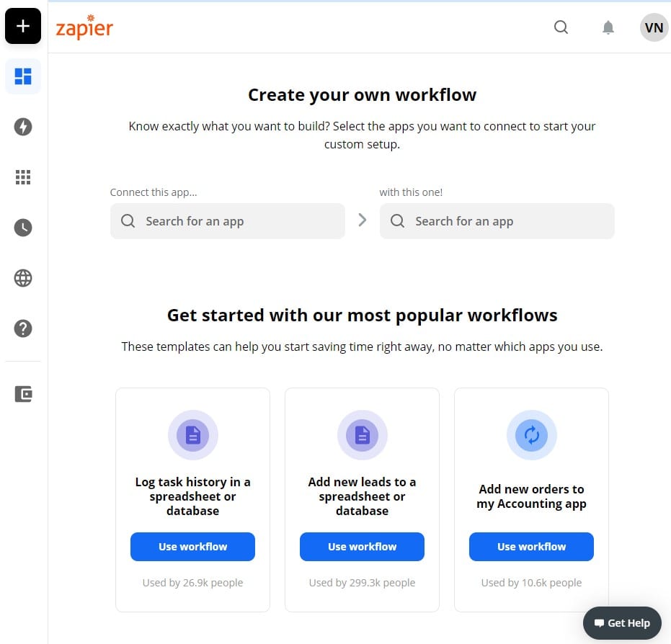The height and width of the screenshot is (644, 671).
Task: Go to Zapier home via logo
Action: [84, 27]
